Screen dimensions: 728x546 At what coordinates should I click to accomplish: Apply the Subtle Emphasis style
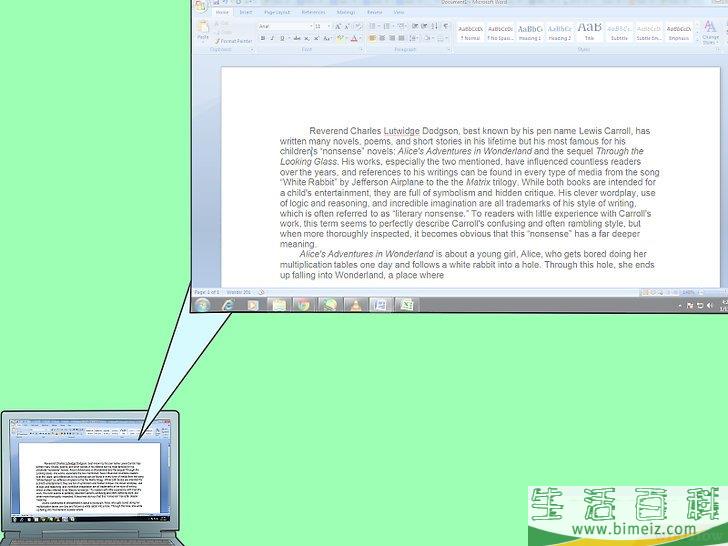tap(649, 33)
